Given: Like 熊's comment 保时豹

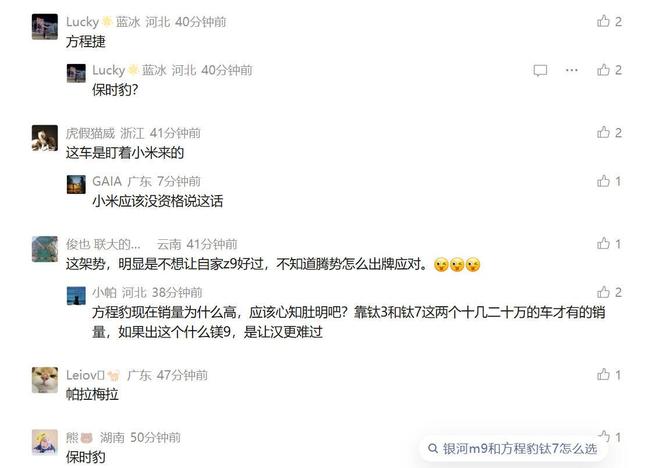Looking at the screenshot, I should (604, 436).
